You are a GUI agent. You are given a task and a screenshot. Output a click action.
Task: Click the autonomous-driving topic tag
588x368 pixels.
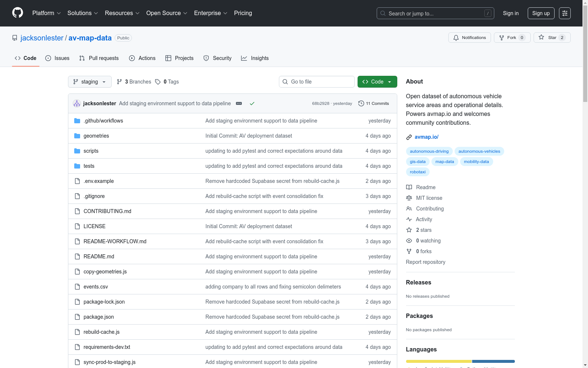point(429,151)
